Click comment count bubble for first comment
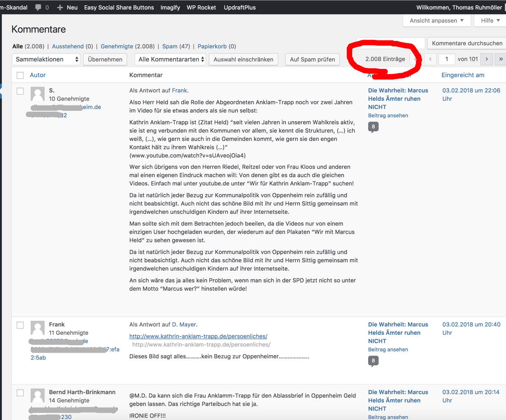 tap(373, 127)
